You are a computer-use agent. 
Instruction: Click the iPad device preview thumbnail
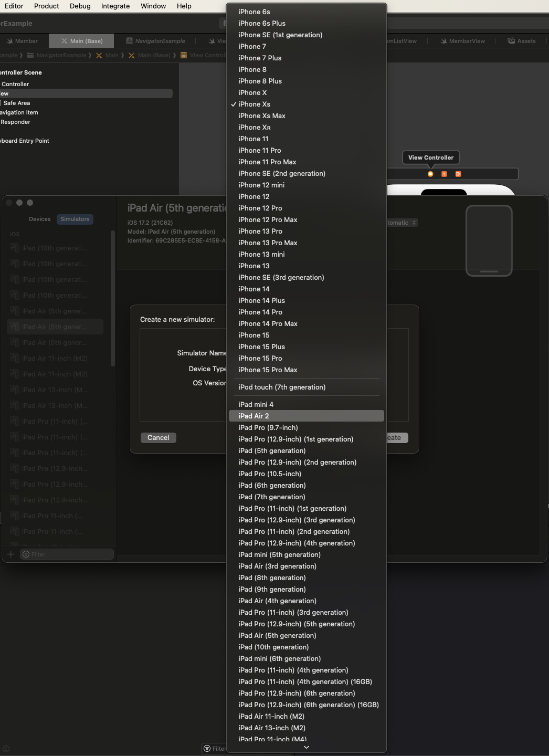(x=489, y=240)
